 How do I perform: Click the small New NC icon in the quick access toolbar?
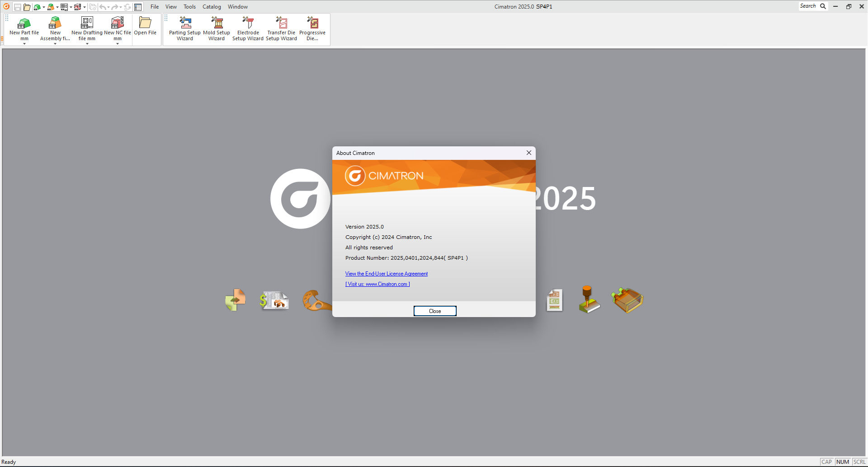point(78,7)
